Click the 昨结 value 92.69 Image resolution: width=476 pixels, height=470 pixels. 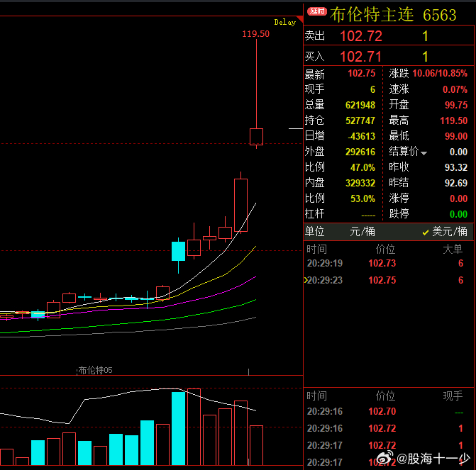pos(456,183)
